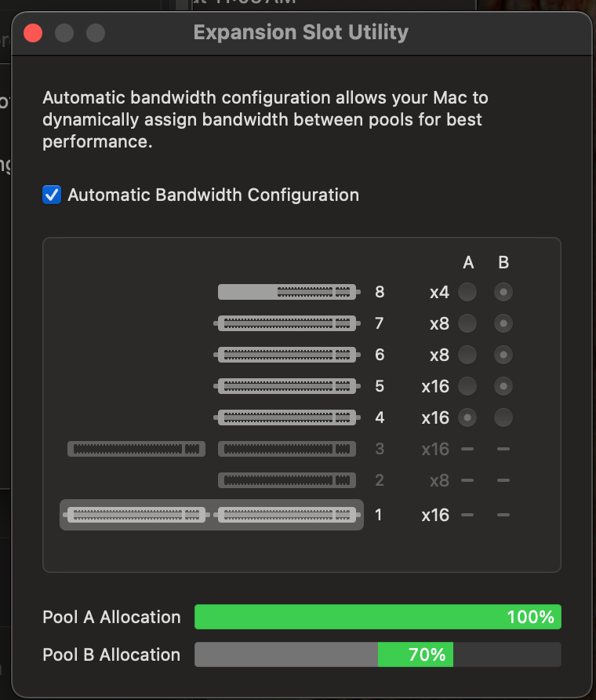Assign slot 4 to Pool B

click(503, 417)
